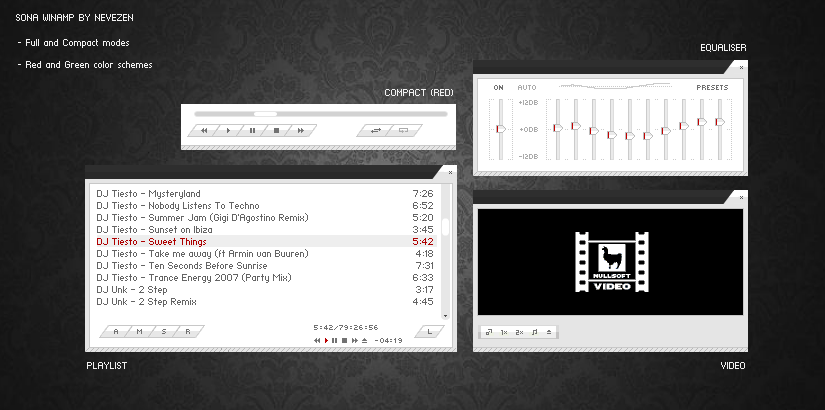The height and width of the screenshot is (410, 825).
Task: Select DJ Tiesto - Sunset on Ibiza
Action: pyautogui.click(x=265, y=230)
